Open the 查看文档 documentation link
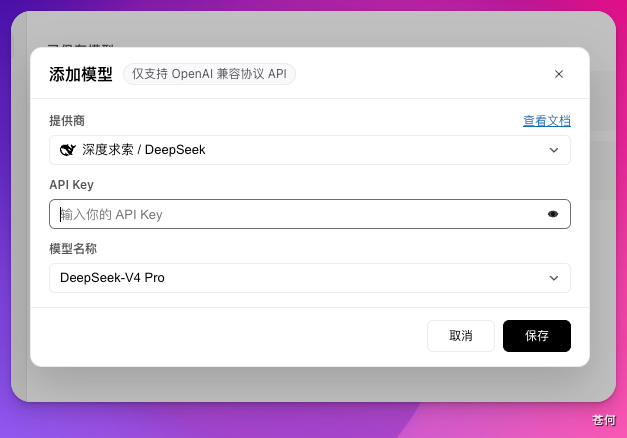The width and height of the screenshot is (627, 438). coord(547,121)
